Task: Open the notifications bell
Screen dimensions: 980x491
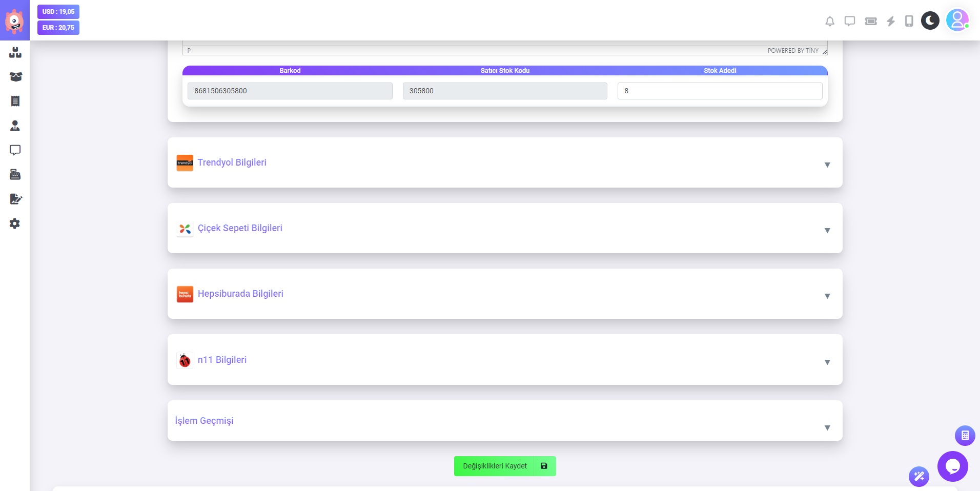Action: tap(830, 21)
